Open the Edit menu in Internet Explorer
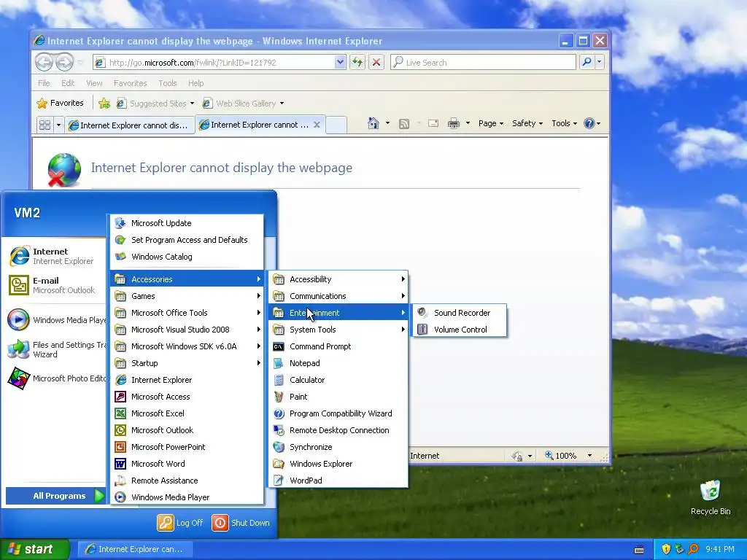This screenshot has height=560, width=747. point(68,83)
